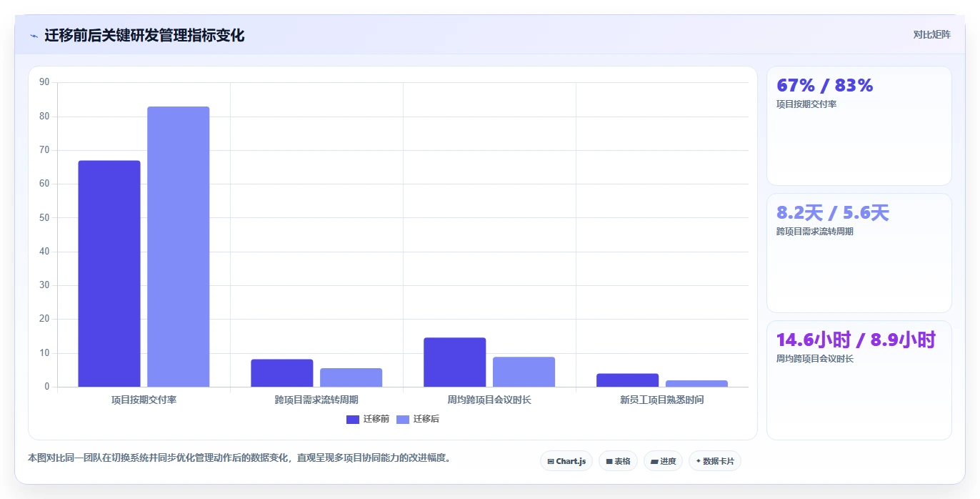Click the 迁移前 bar for 新员工项目熟悉时间
The height and width of the screenshot is (499, 980).
[628, 380]
